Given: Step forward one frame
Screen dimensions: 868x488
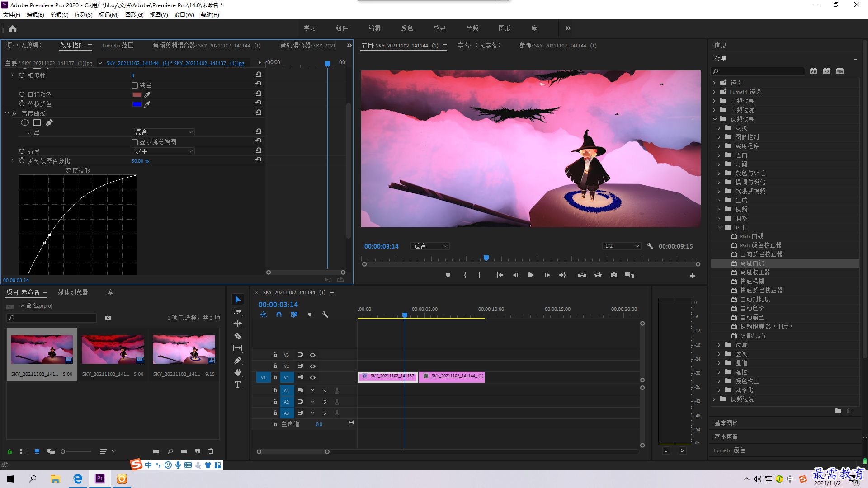Looking at the screenshot, I should 547,275.
